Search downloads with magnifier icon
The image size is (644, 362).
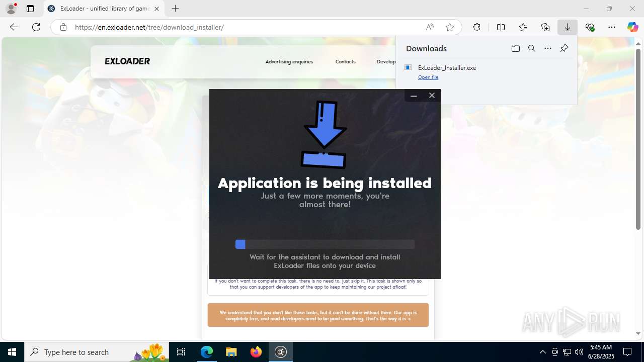(532, 48)
